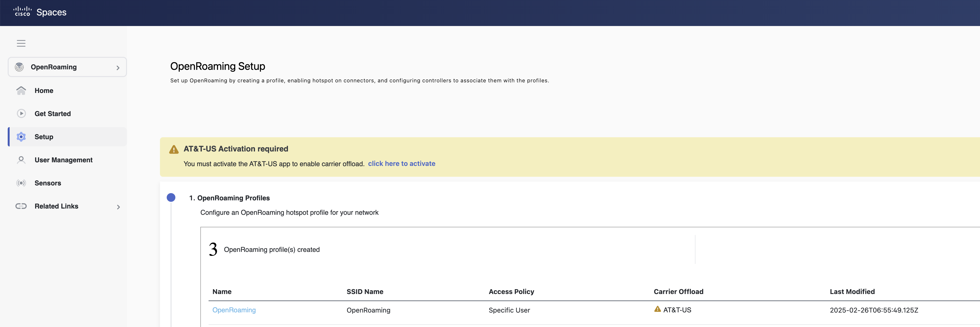Click the Sensors signal icon
The image size is (980, 327).
pyautogui.click(x=21, y=183)
